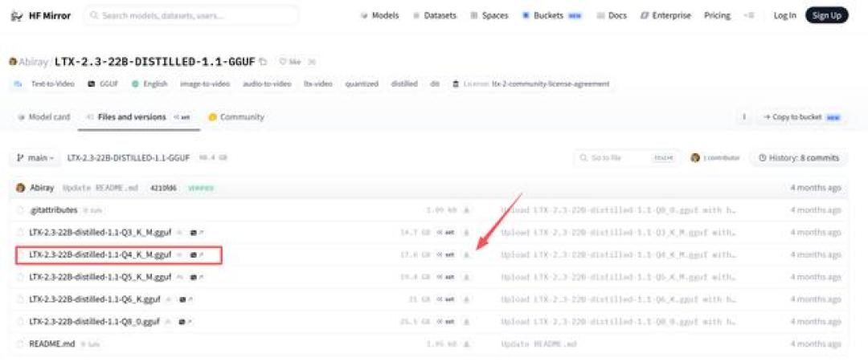Select the GGUF tag
Image resolution: width=868 pixels, height=362 pixels.
click(x=103, y=84)
